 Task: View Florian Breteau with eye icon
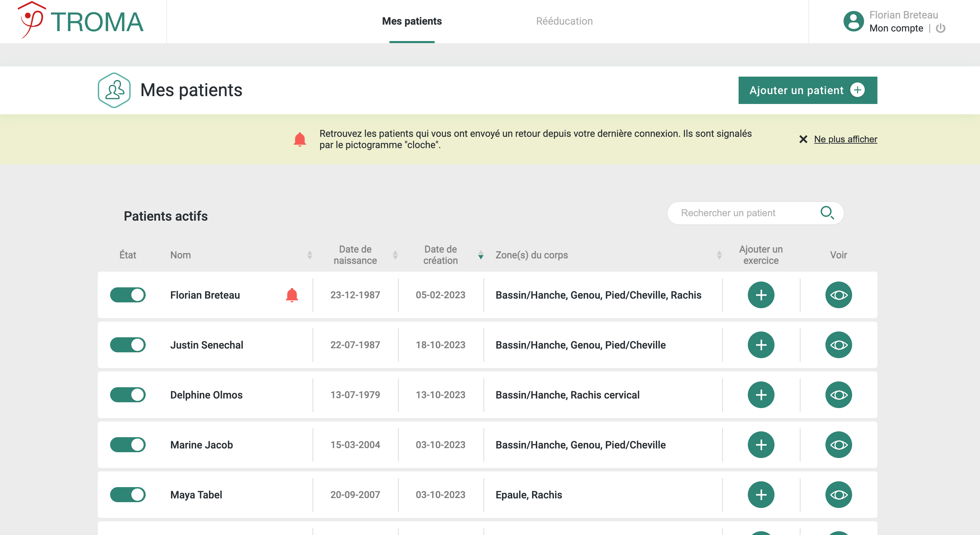pos(838,295)
